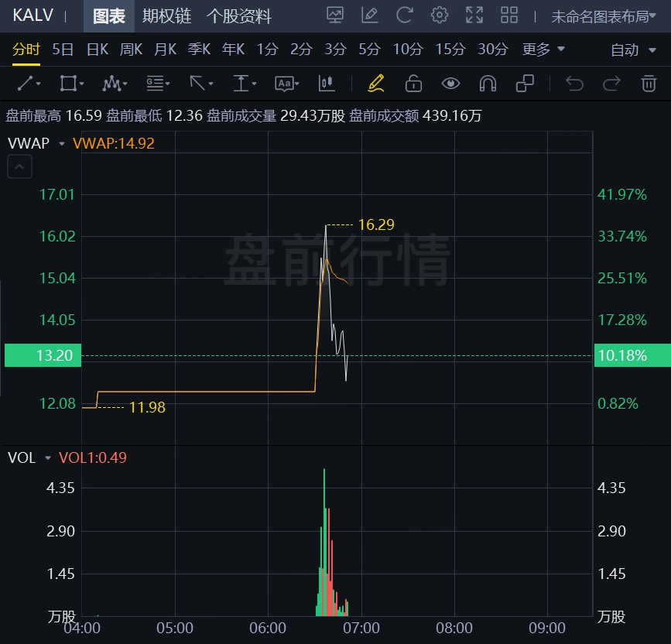Select the trend line drawing tool
This screenshot has height=644, width=671.
coord(29,84)
